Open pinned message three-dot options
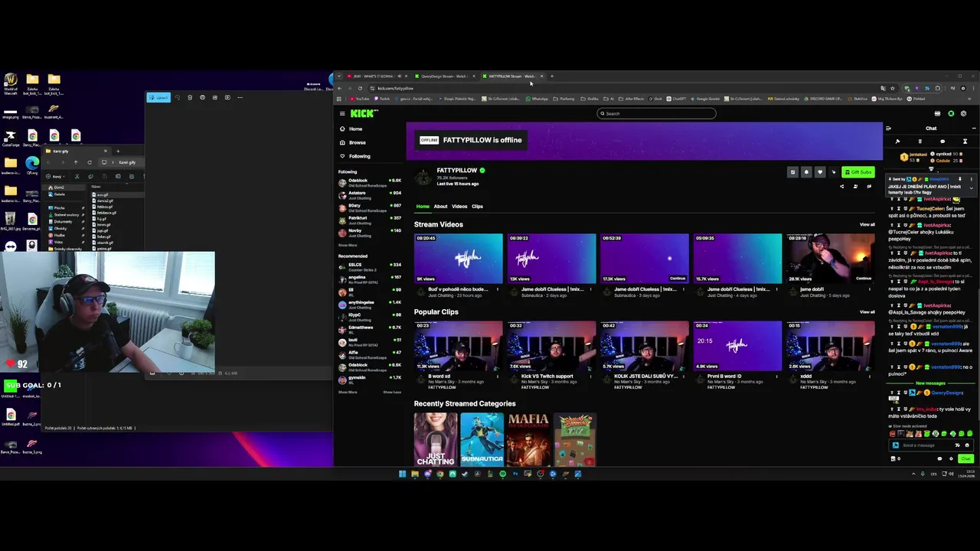Screen dimensions: 980x551 coord(971,179)
